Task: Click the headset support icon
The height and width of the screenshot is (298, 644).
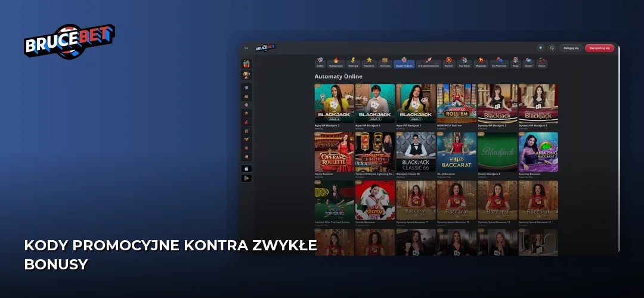Action: coord(552,48)
